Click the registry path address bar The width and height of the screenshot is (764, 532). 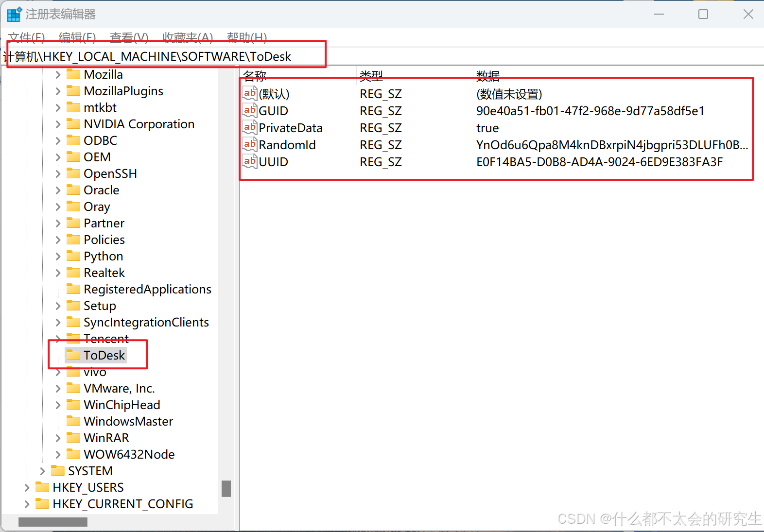pos(382,56)
